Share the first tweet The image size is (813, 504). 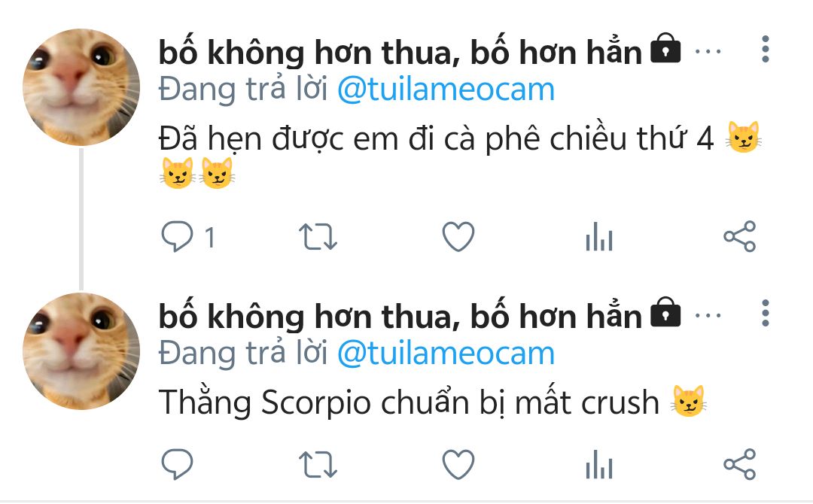click(740, 237)
